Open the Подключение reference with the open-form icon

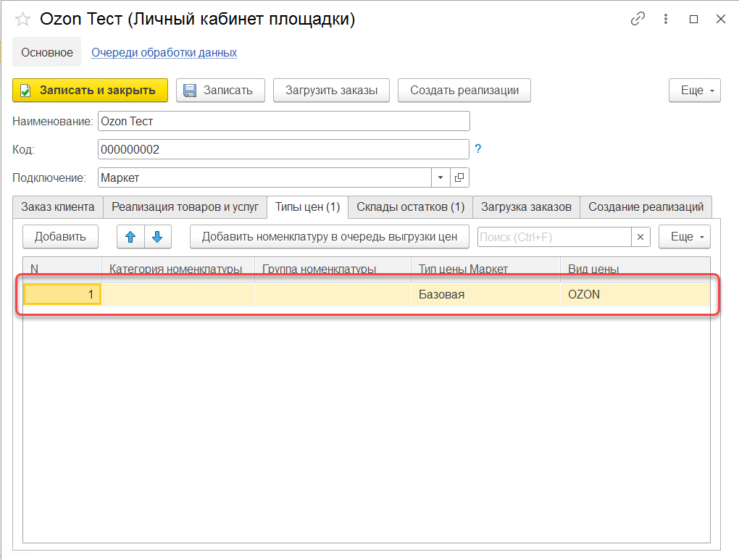[459, 177]
